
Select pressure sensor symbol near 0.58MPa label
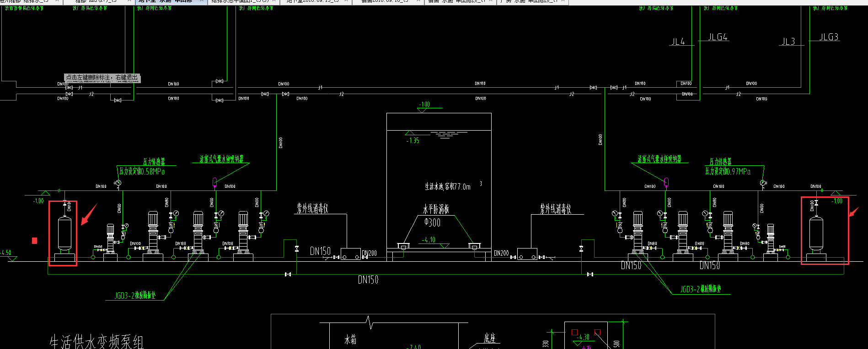pyautogui.click(x=118, y=183)
